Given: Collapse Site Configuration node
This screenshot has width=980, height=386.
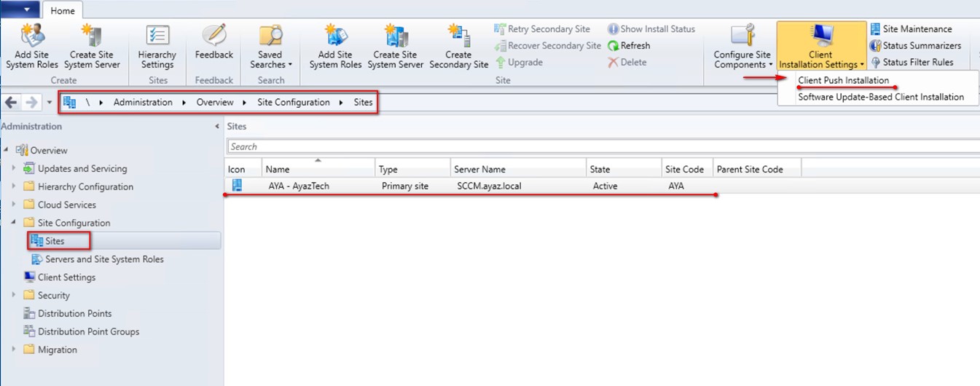Looking at the screenshot, I should click(13, 222).
